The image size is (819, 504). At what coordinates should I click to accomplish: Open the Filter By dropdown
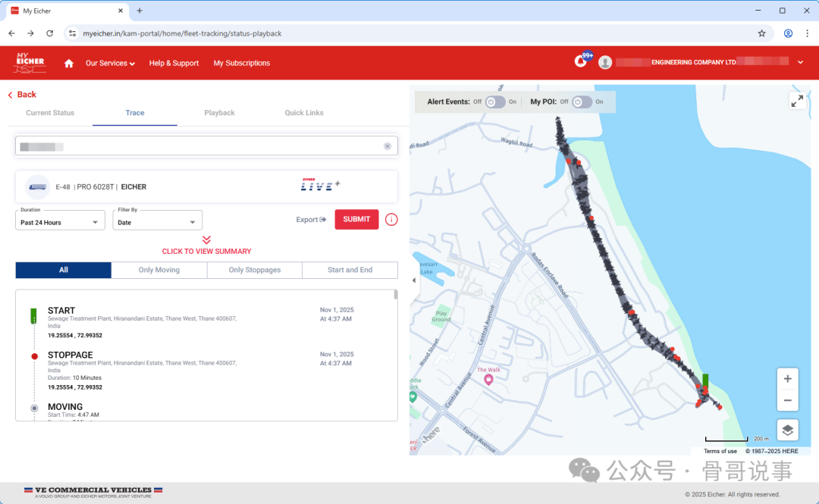(x=157, y=221)
